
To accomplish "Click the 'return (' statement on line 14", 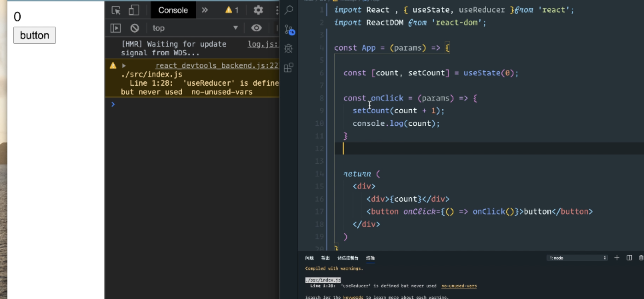I will [x=362, y=174].
